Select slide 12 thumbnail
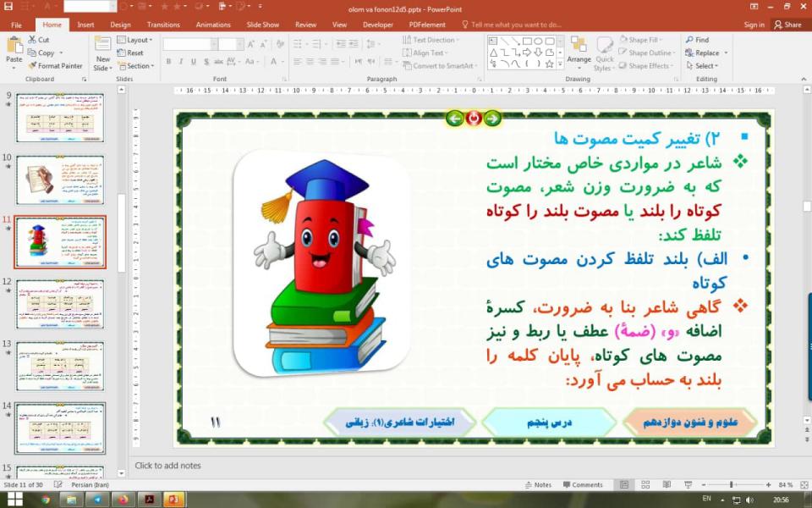 coord(60,304)
